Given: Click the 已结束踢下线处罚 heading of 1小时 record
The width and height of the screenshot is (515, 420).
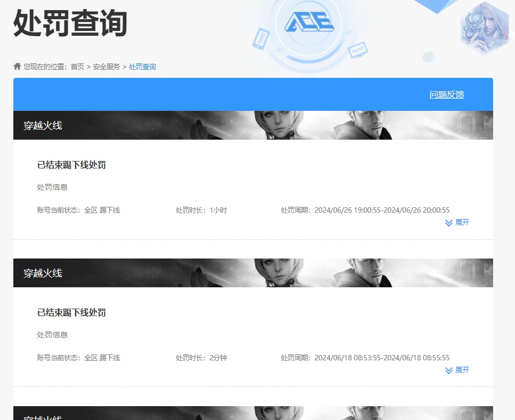Looking at the screenshot, I should coord(71,165).
